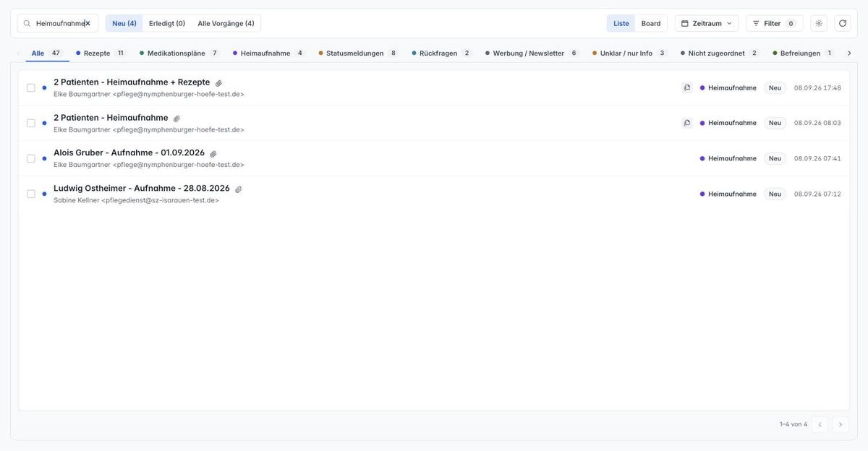Go to next page with the pagination arrow
The image size is (868, 451).
(841, 424)
